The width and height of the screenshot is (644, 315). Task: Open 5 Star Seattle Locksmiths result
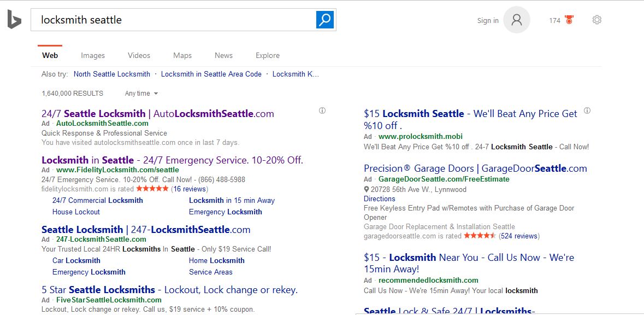pyautogui.click(x=170, y=290)
